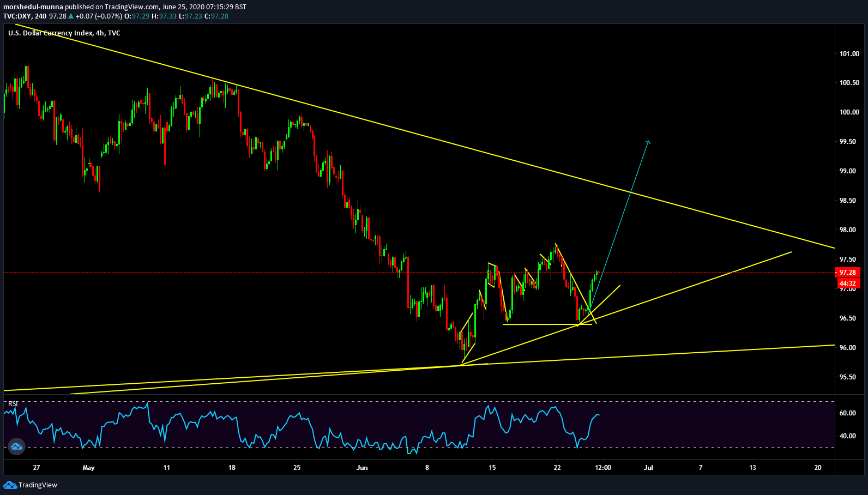Click the Jun label on time axis

[362, 468]
